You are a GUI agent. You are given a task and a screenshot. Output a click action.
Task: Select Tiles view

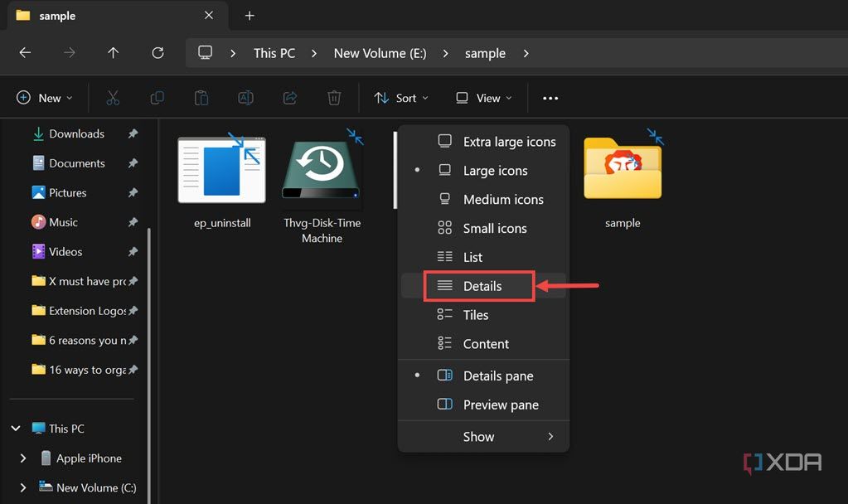tap(483, 315)
